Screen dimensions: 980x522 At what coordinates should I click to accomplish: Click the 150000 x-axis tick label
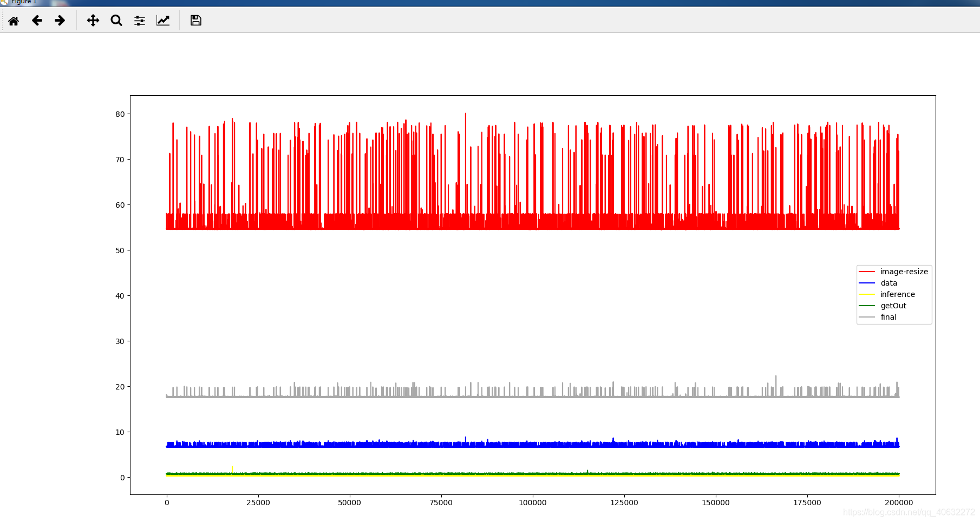click(x=716, y=503)
